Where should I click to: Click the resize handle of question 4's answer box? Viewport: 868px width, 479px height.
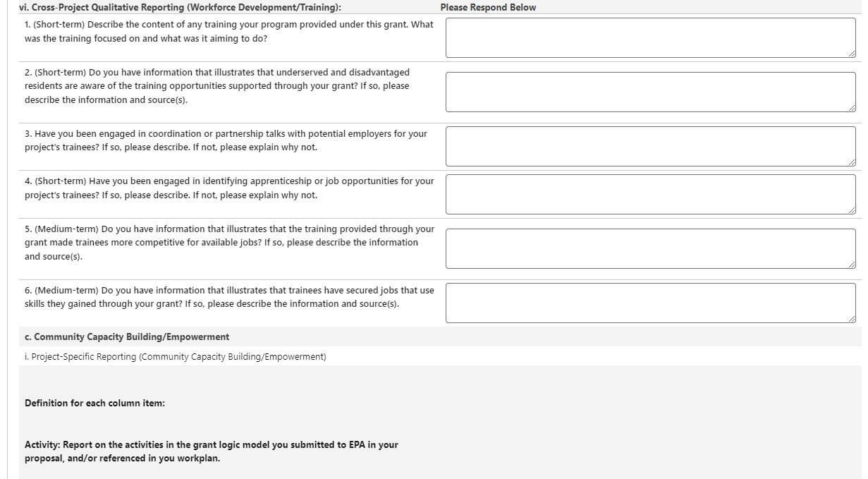tap(852, 210)
